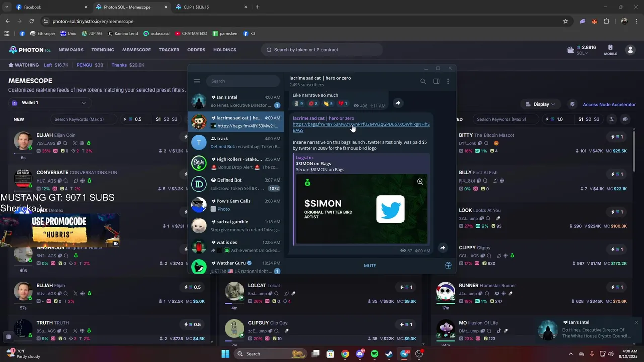644x362 pixels.
Task: Open Watcher Guru chat in Telegram
Action: click(x=236, y=266)
